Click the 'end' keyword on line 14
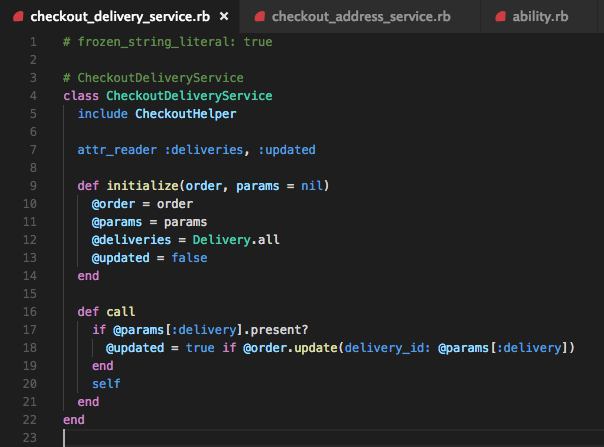Viewport: 604px width, 447px height. pos(88,276)
